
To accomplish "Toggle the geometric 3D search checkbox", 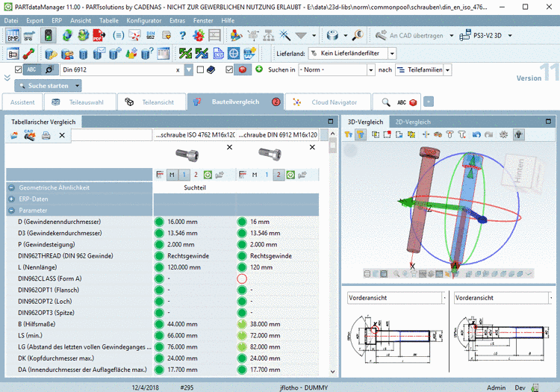I will click(x=229, y=69).
